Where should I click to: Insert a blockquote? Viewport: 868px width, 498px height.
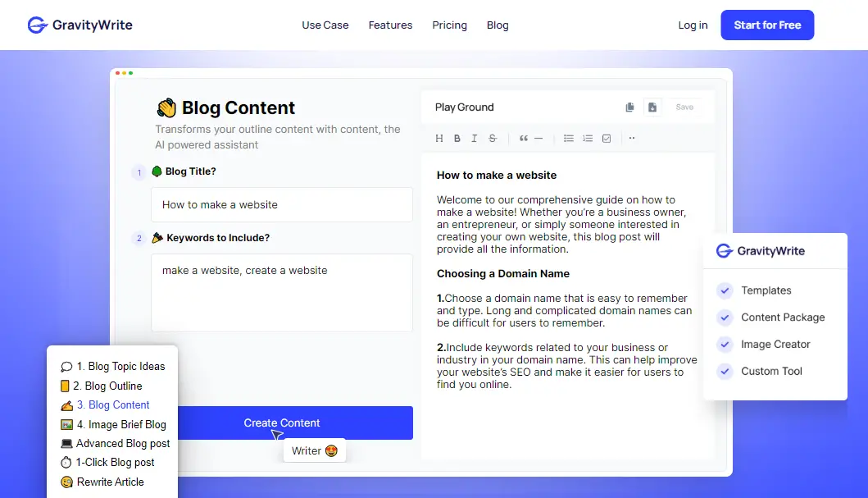click(523, 138)
